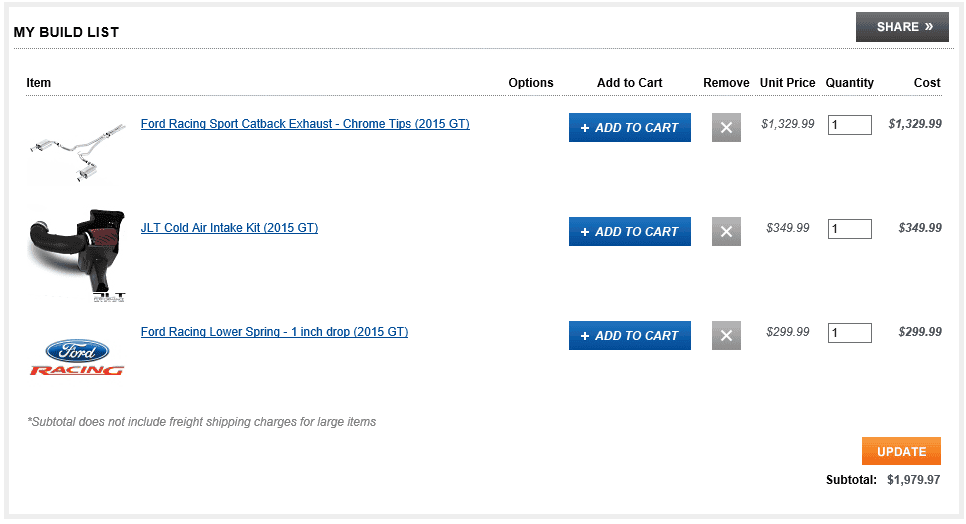Image resolution: width=966 pixels, height=524 pixels.
Task: Click the bold $349.99 cost value
Action: click(920, 228)
